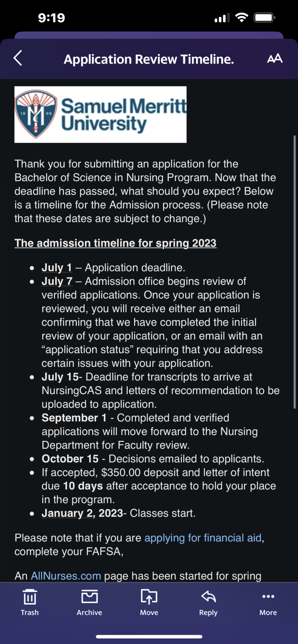298x644 pixels.
Task: Open the 'applying for financial aid' link
Action: click(203, 538)
